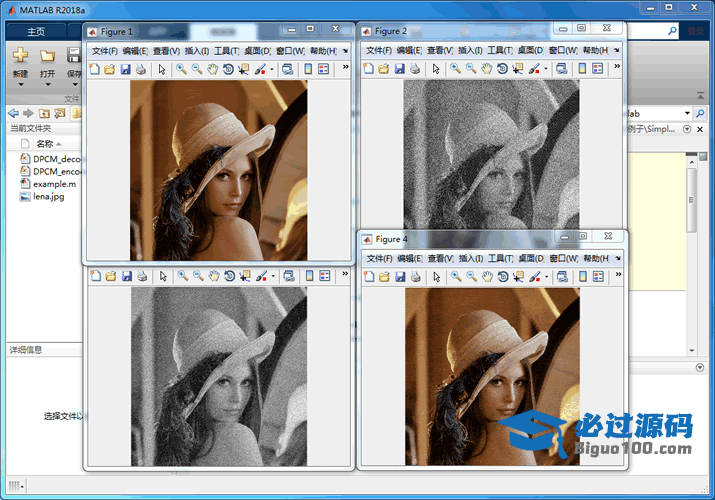Viewport: 715px width, 500px height.
Task: Open brush color dropdown in Figure 4
Action: pos(546,277)
